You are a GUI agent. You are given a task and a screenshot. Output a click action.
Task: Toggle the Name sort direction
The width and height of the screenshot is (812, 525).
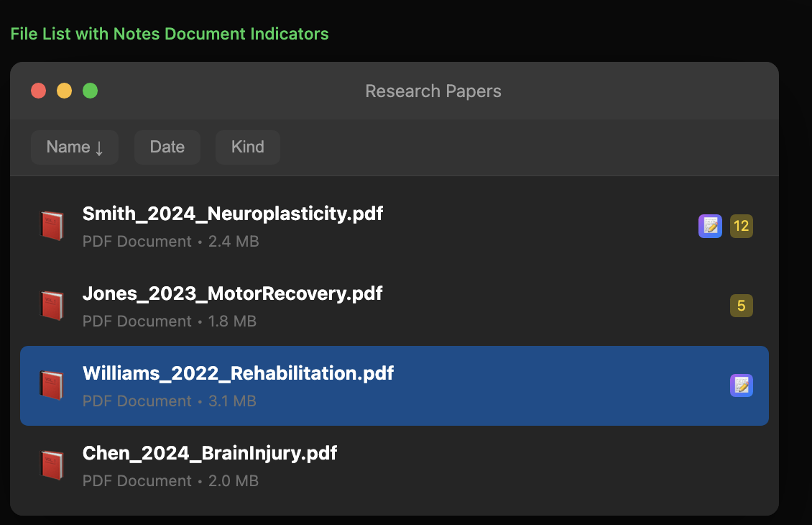(x=75, y=147)
